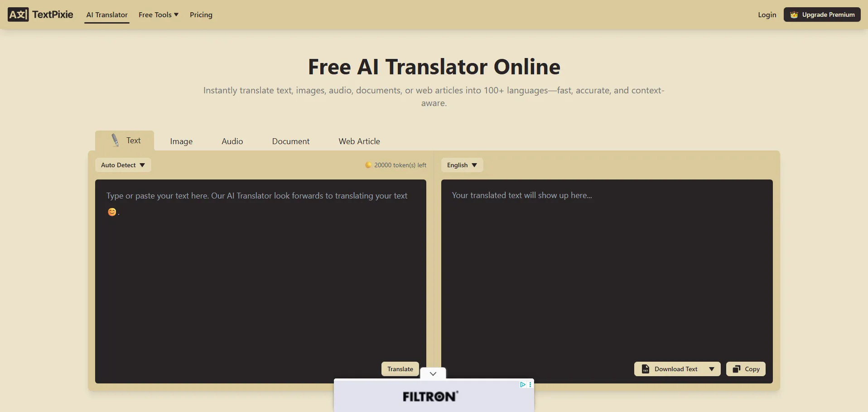
Task: Collapse the ad using the chevron
Action: tap(433, 373)
